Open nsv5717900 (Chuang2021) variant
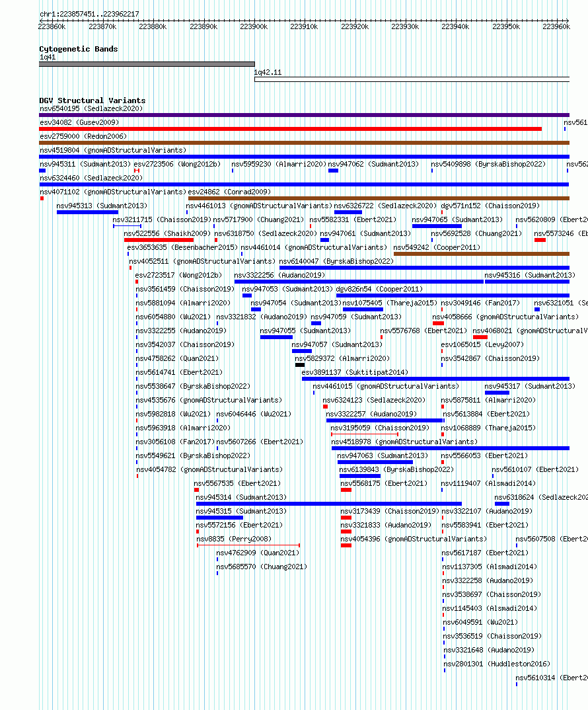Screen dimensions: 588x710 pos(259,219)
